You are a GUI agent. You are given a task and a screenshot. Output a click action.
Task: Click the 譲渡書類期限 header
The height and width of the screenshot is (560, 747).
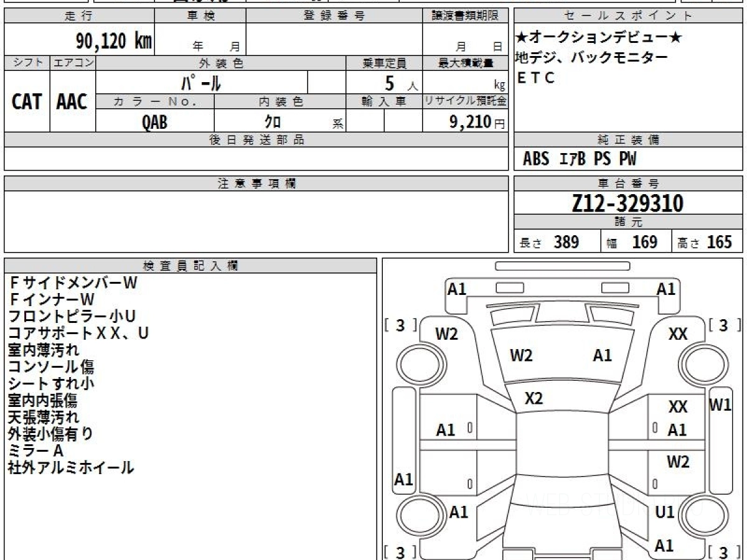(x=465, y=16)
